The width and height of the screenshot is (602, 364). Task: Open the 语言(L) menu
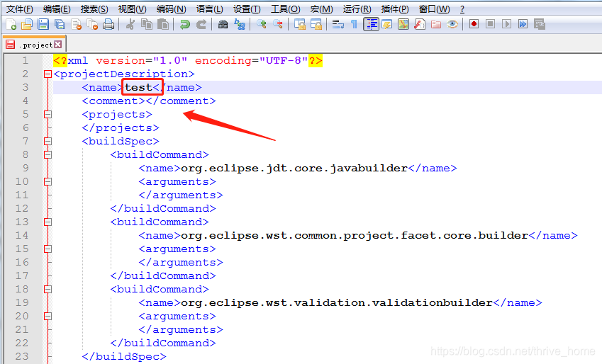coord(209,8)
